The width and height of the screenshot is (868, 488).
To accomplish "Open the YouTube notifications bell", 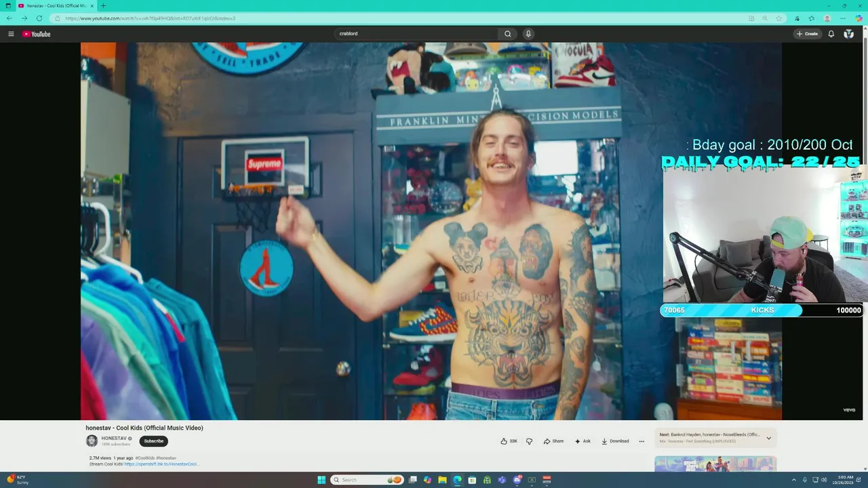I will 831,34.
